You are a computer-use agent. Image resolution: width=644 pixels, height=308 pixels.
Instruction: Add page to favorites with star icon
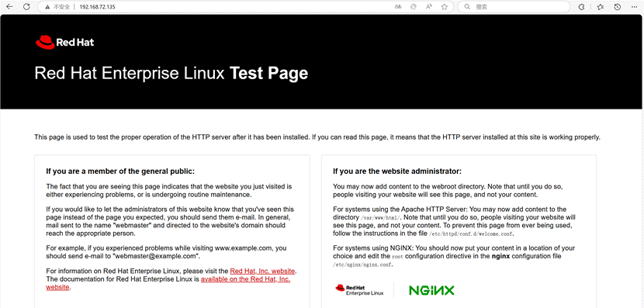pyautogui.click(x=444, y=7)
